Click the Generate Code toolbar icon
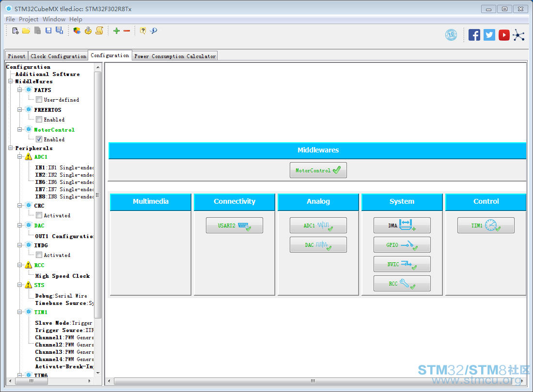Viewport: 533px width, 392px height. (88, 31)
